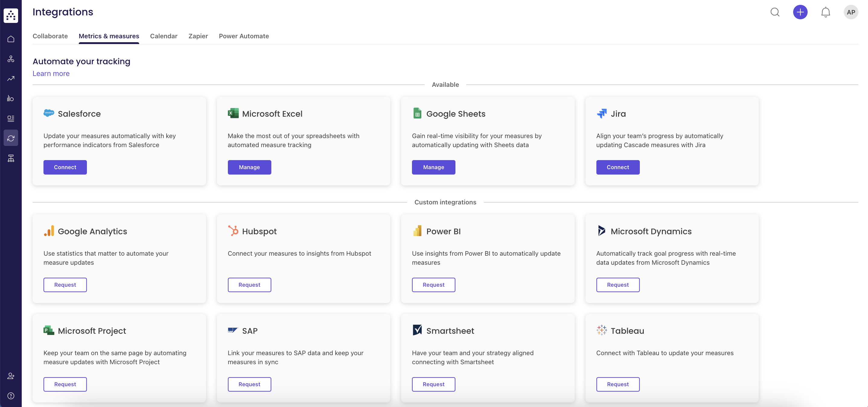Open the dashboards feed icon in sidebar
Image resolution: width=868 pixels, height=407 pixels.
(11, 118)
